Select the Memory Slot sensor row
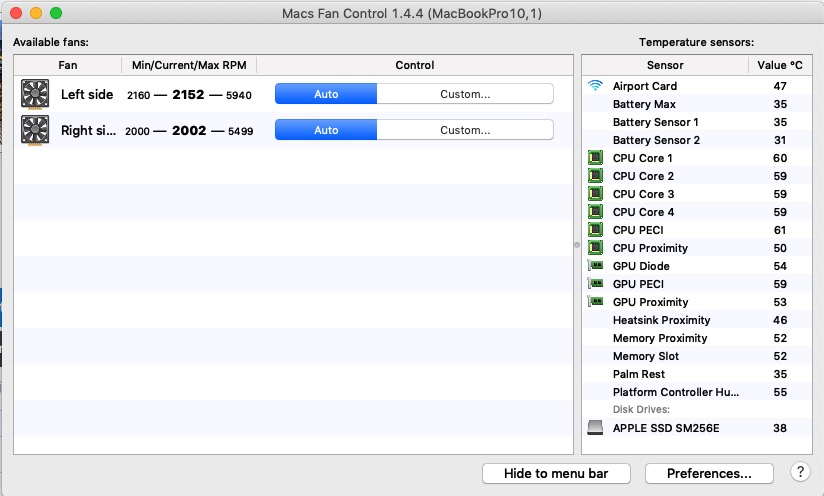This screenshot has width=824, height=496. (696, 356)
